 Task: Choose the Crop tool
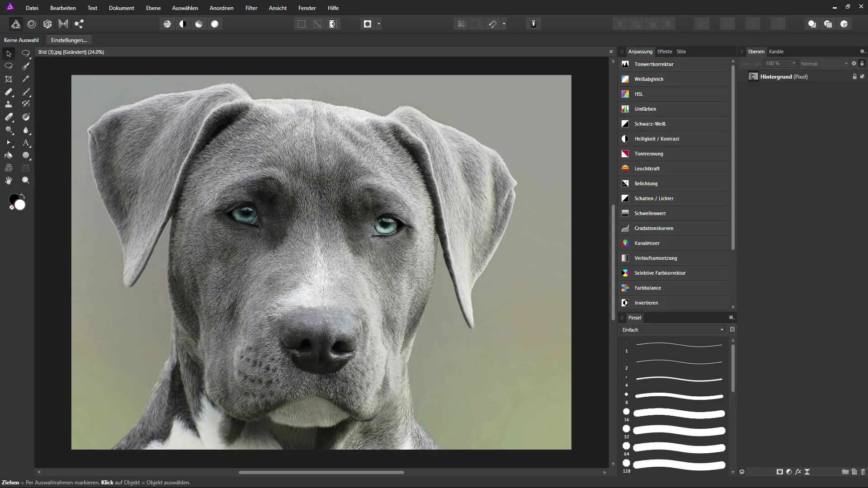pos(9,79)
